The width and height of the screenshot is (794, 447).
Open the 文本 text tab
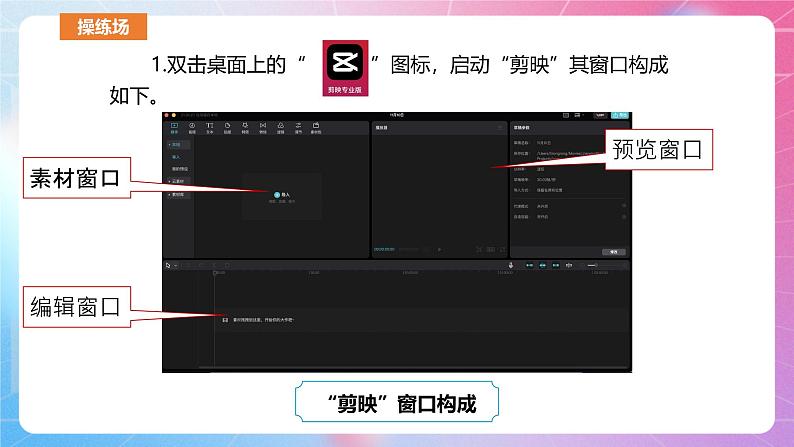click(210, 128)
